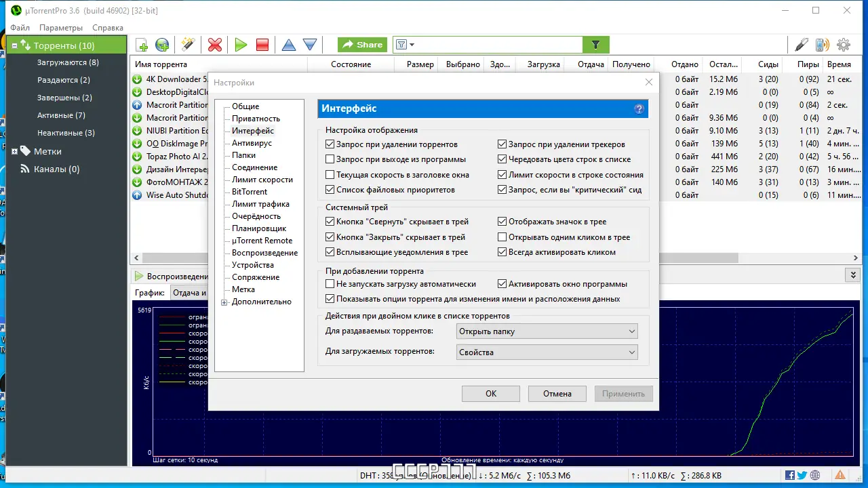Disable 'Чередовать цвета строк в списке'
Viewport: 868px width, 488px height.
click(502, 159)
